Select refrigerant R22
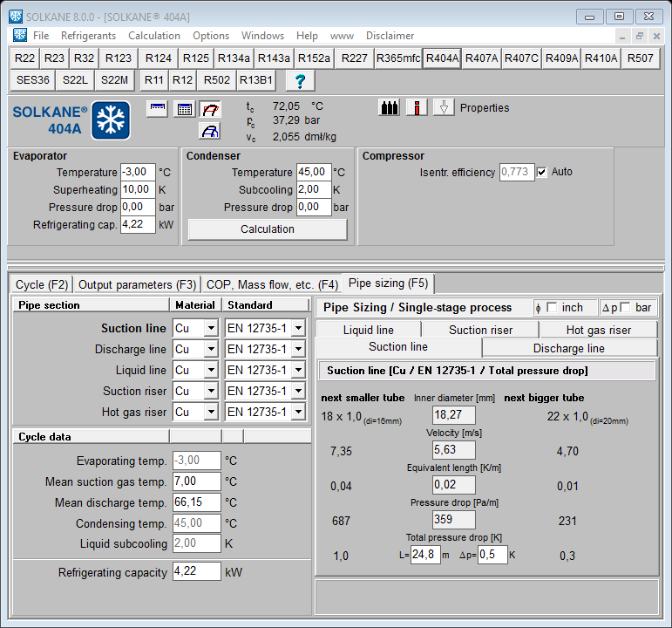The height and width of the screenshot is (628, 672). [x=24, y=58]
